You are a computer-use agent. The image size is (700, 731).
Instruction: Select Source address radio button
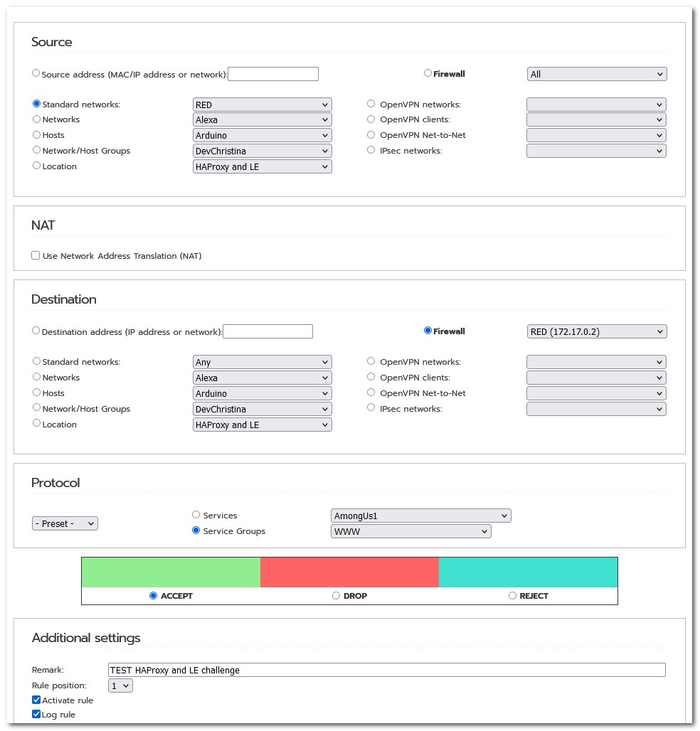tap(36, 73)
